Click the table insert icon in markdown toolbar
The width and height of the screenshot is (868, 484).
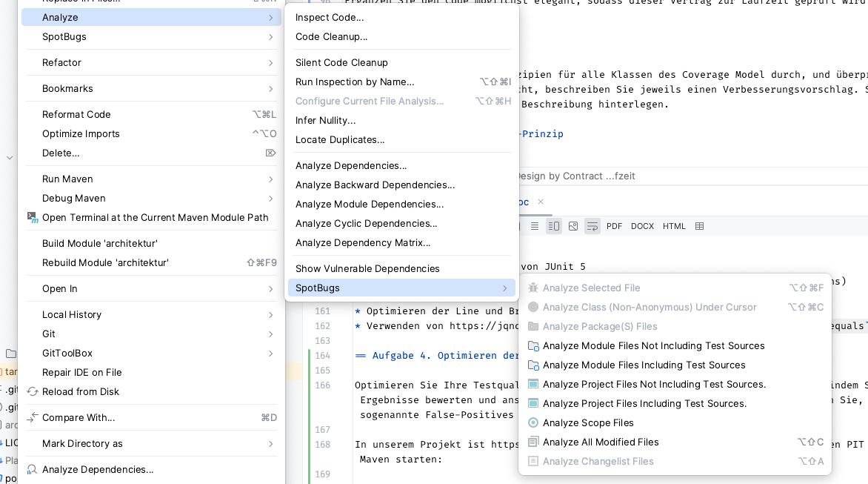[699, 226]
